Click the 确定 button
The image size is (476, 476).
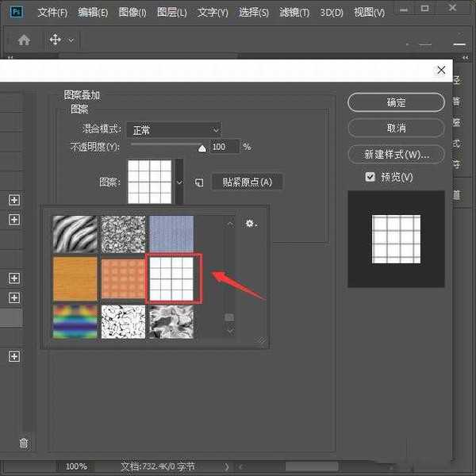[x=396, y=102]
